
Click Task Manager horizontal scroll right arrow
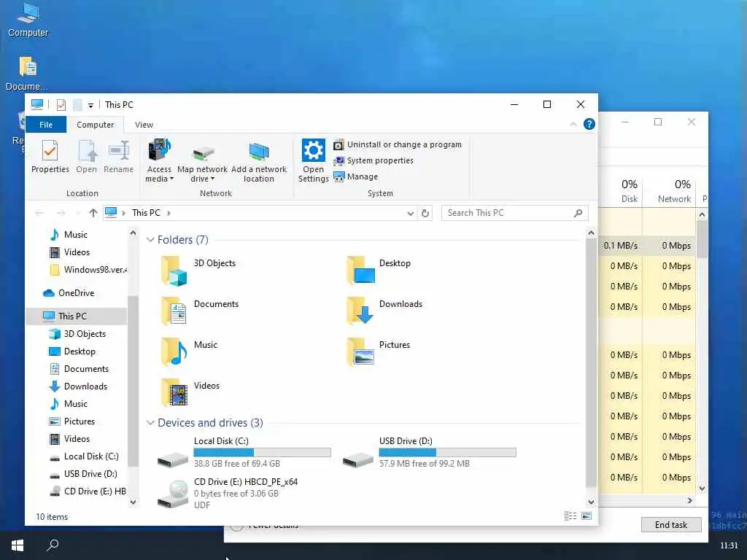[x=689, y=500]
